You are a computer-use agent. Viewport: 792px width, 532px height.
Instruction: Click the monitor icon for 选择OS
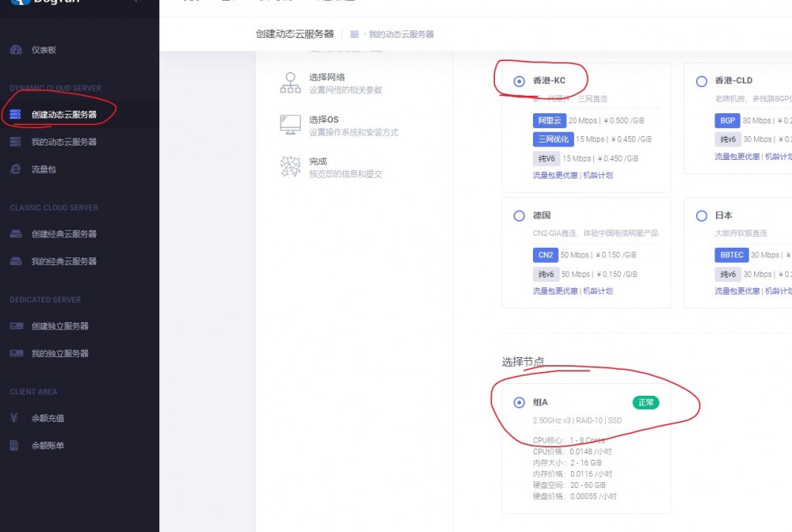tap(290, 125)
